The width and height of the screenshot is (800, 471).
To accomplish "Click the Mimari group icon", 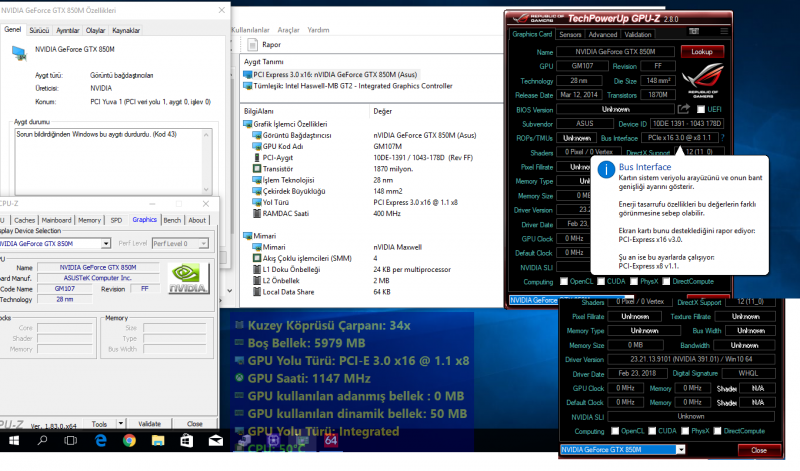I will [x=248, y=236].
